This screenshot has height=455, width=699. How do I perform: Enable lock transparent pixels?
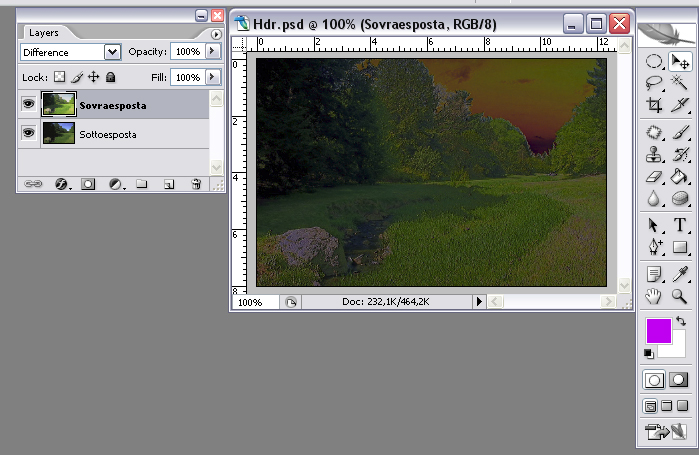tap(59, 77)
